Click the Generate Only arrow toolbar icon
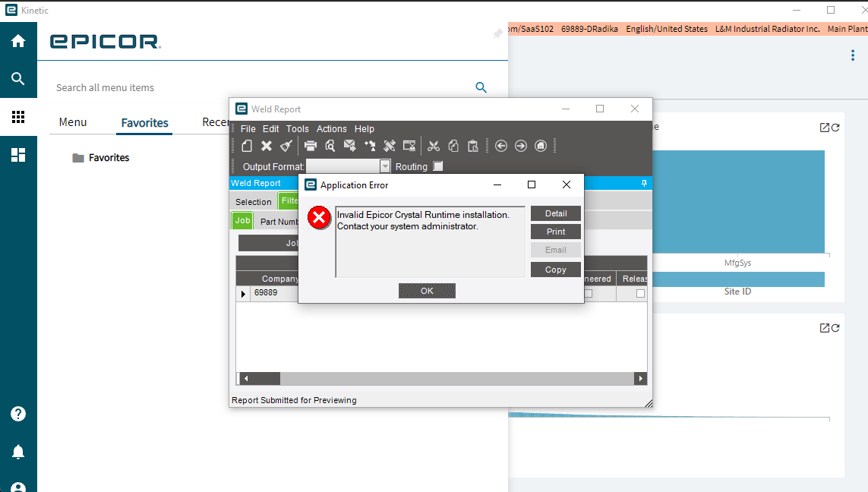Image resolution: width=868 pixels, height=492 pixels. tap(369, 146)
